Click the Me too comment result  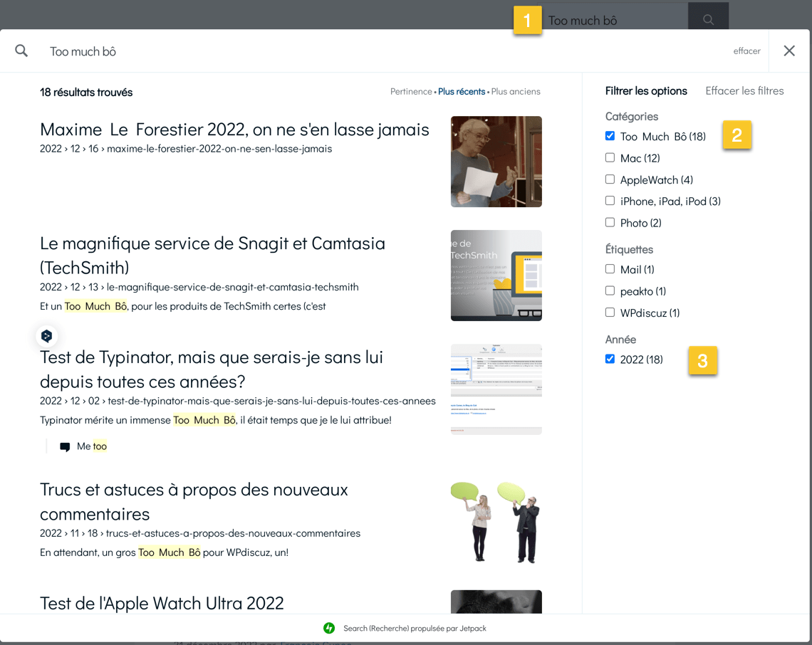[92, 446]
